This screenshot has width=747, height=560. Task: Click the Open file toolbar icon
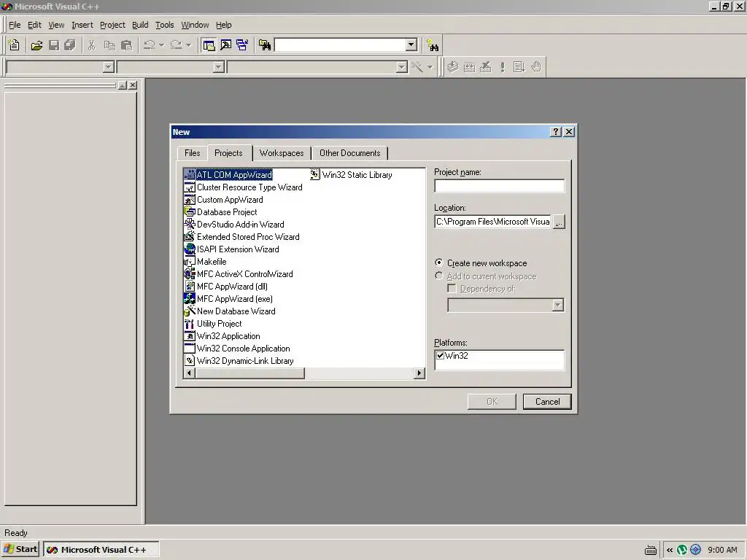point(36,45)
